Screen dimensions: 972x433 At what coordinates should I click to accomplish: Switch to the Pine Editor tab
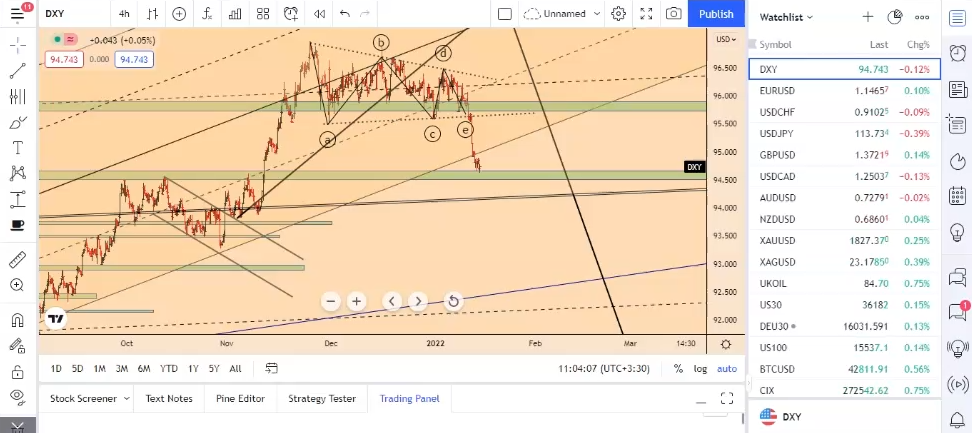(240, 398)
